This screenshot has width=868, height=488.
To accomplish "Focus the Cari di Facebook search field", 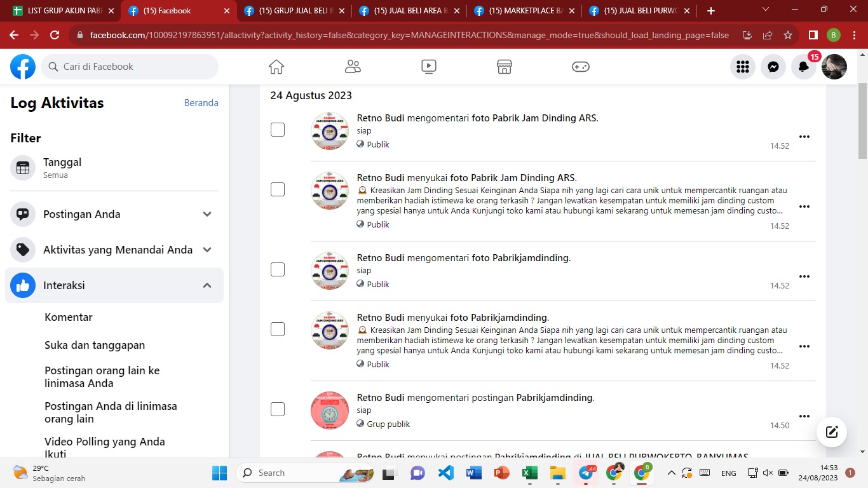I will click(x=130, y=67).
